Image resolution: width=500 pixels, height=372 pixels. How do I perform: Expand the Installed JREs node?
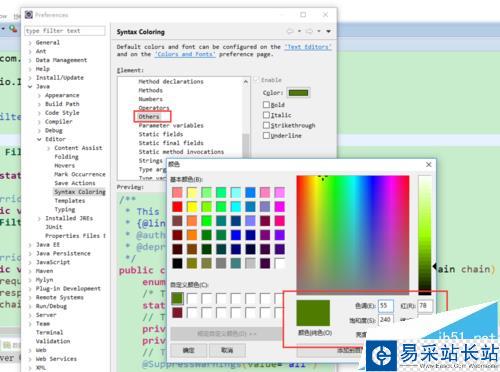pos(39,218)
